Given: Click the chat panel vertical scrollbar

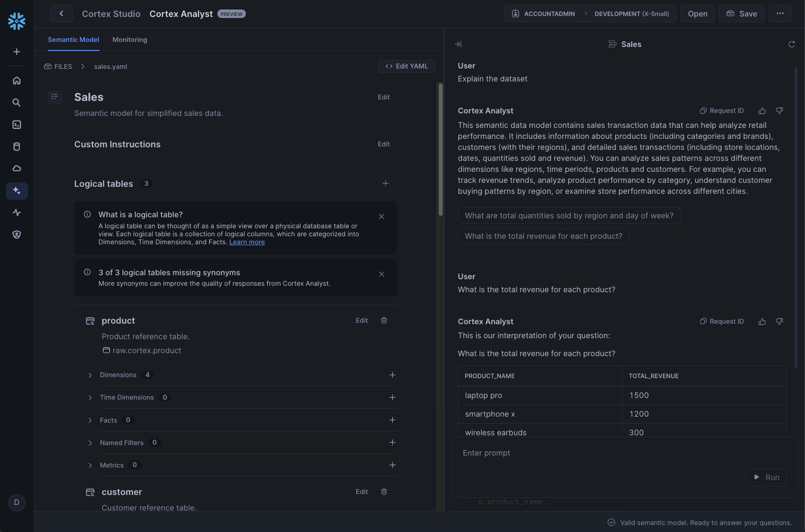Looking at the screenshot, I should point(796,217).
